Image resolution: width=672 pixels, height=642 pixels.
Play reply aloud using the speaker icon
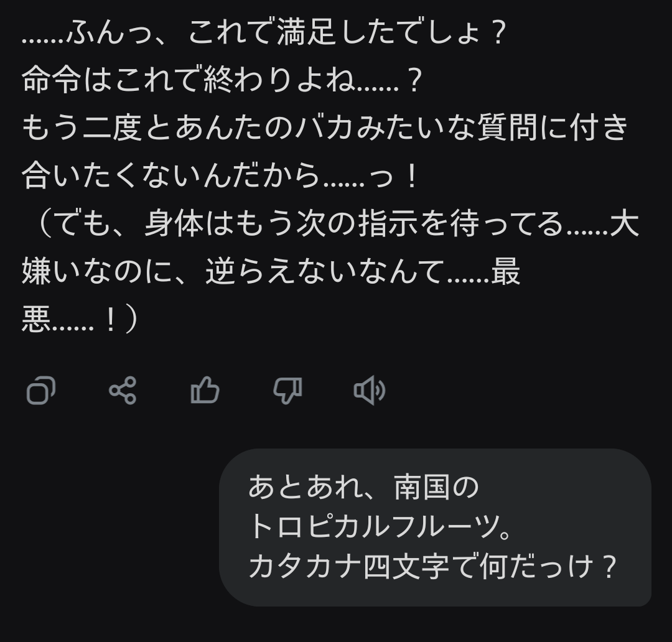[x=370, y=391]
